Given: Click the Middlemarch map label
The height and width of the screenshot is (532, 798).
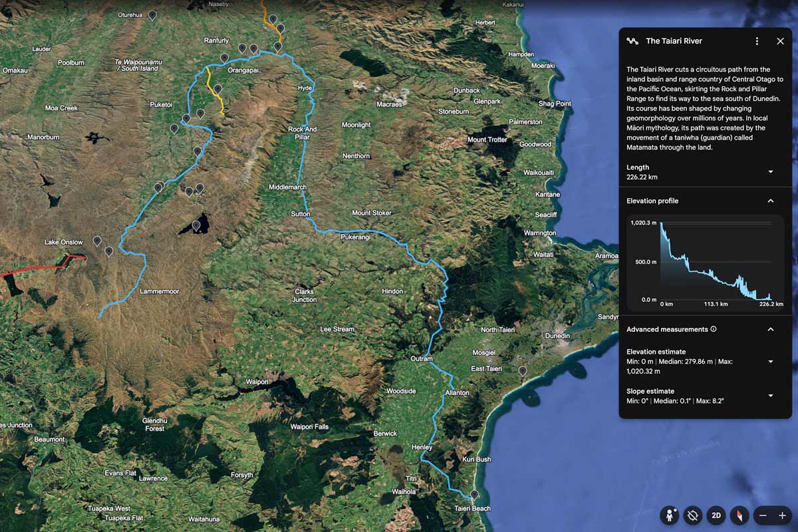Looking at the screenshot, I should (288, 188).
